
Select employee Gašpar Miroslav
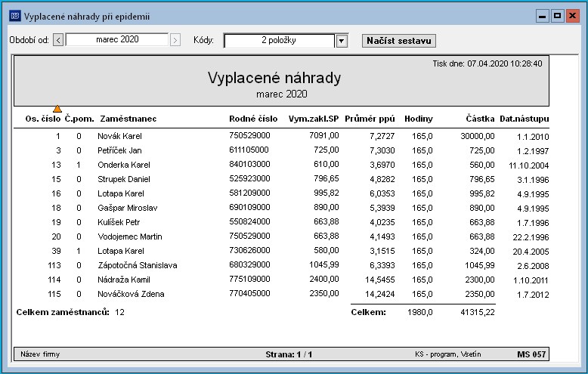[128, 208]
